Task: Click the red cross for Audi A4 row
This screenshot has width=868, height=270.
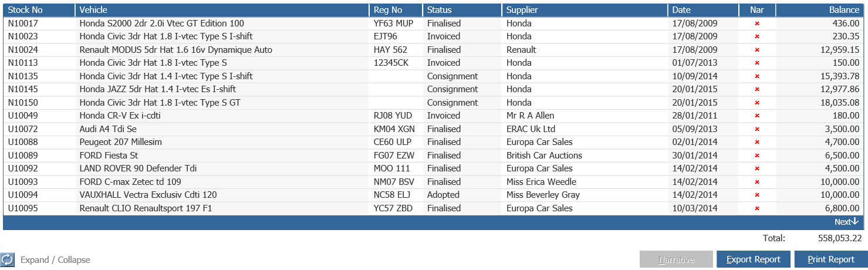Action: (x=757, y=129)
